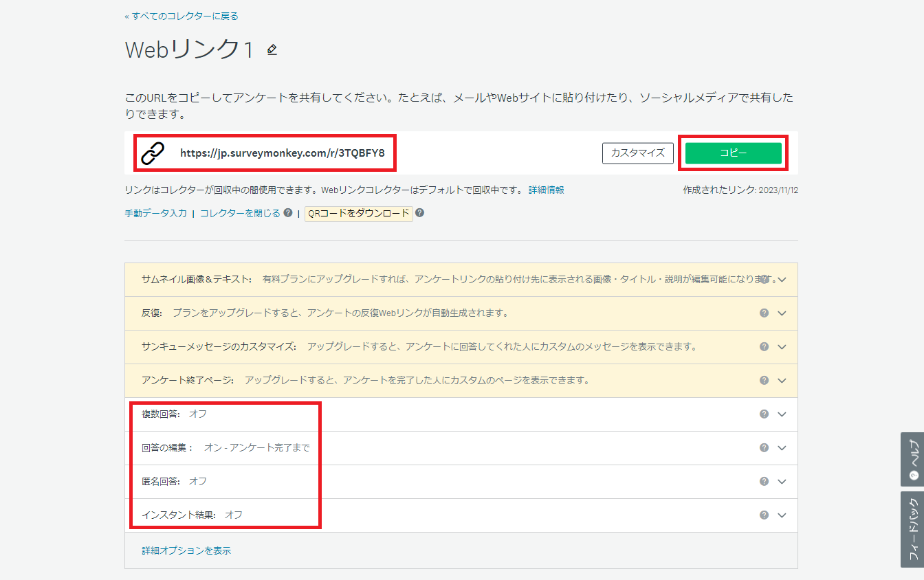Screen dimensions: 924x580
Task: Return via すべてのコレクターに戻る link
Action: 181,15
